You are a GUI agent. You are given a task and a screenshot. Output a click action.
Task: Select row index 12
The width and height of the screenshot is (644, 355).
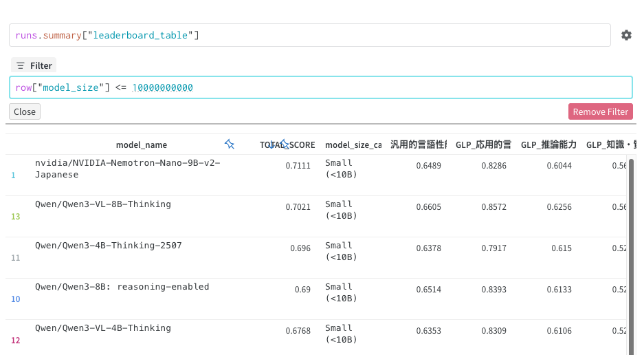click(16, 340)
